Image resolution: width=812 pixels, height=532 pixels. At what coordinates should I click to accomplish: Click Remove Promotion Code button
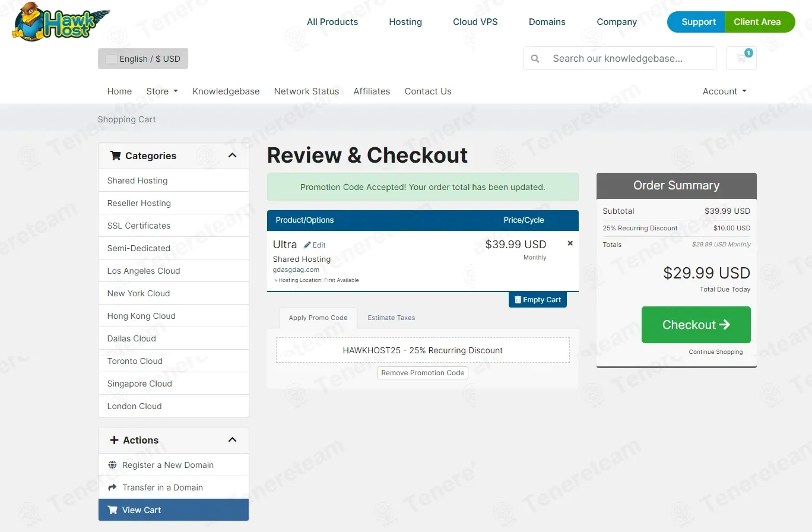[x=423, y=373]
